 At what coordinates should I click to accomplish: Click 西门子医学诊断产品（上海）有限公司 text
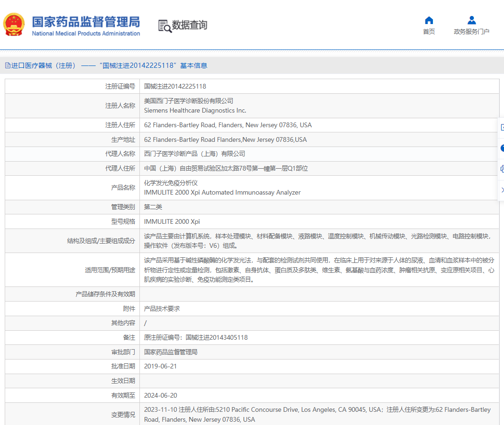pyautogui.click(x=195, y=154)
